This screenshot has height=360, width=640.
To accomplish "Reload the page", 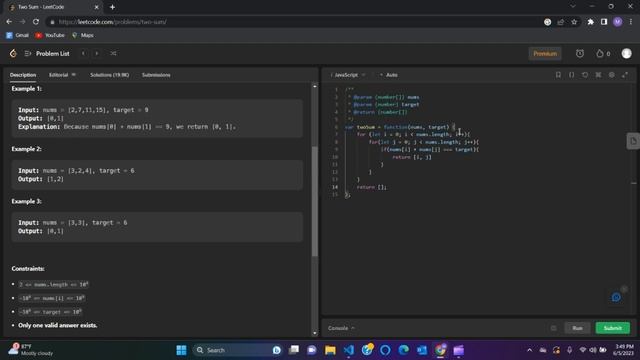I will tap(36, 22).
